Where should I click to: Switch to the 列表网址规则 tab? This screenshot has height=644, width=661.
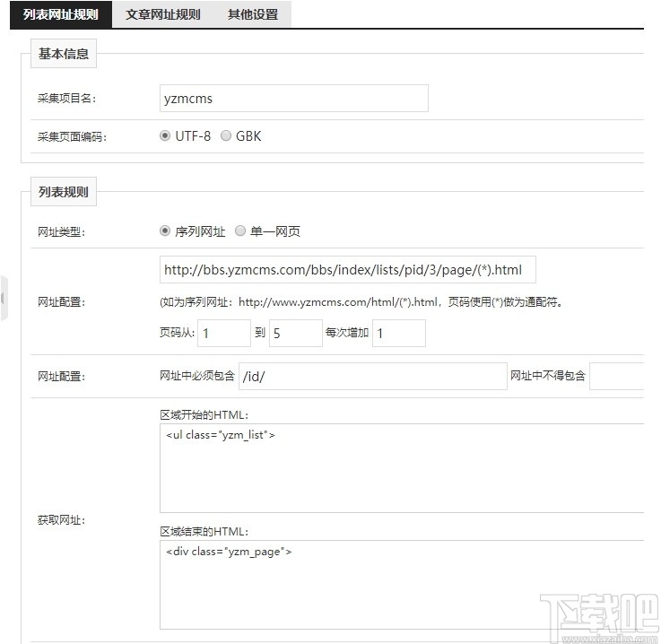pyautogui.click(x=61, y=14)
